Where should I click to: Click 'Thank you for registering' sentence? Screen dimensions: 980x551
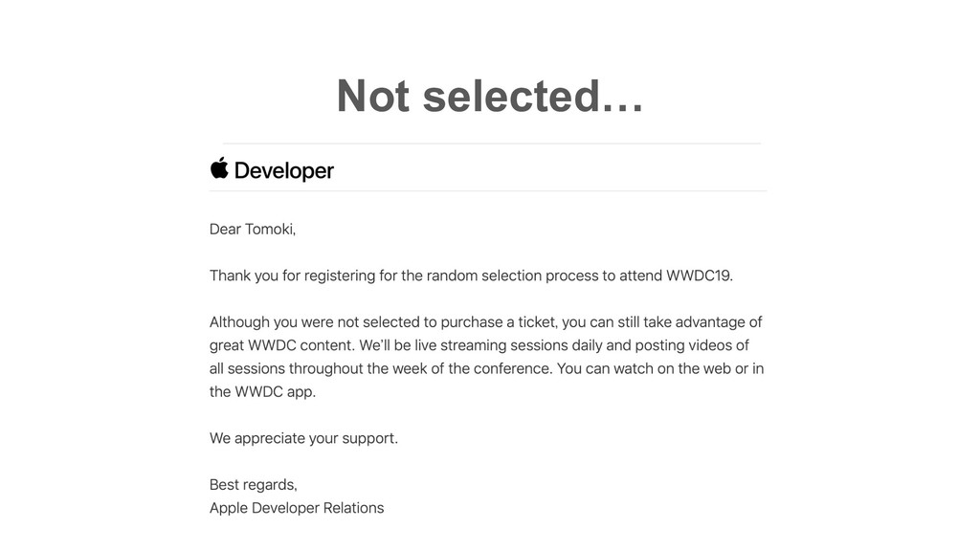pyautogui.click(x=471, y=275)
